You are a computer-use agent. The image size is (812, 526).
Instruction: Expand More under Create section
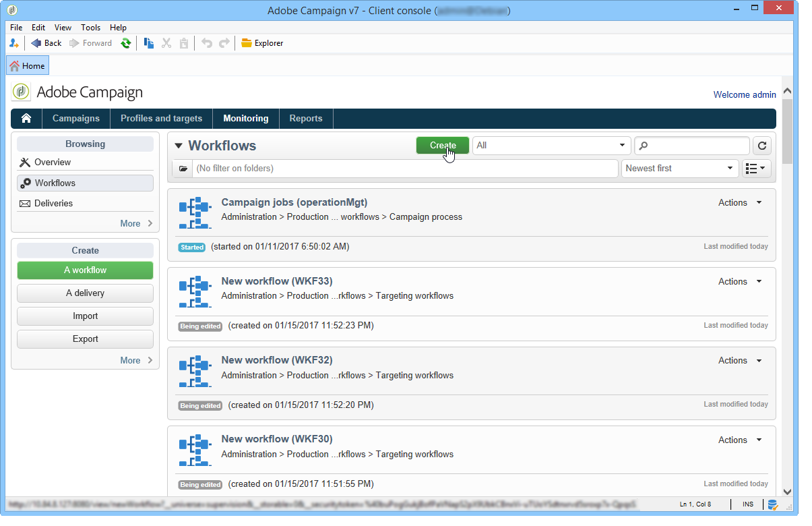click(136, 360)
